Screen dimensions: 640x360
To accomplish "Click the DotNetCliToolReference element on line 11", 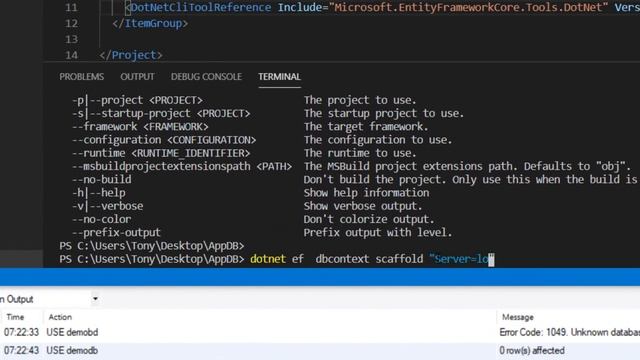I will (x=201, y=7).
